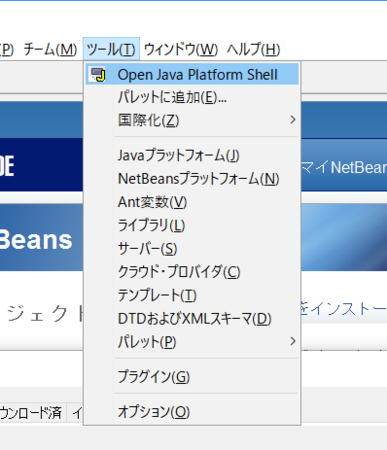Screen dimensions: 387x450
Task: Choose Ant変数(V) menu item
Action: [192, 202]
